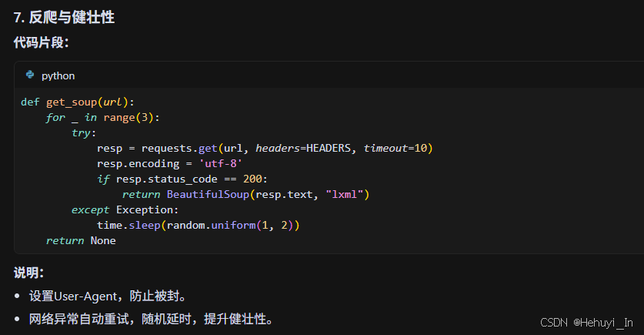Click the heading 7. 反爬与健壮性
Image resolution: width=644 pixels, height=335 pixels.
point(64,17)
